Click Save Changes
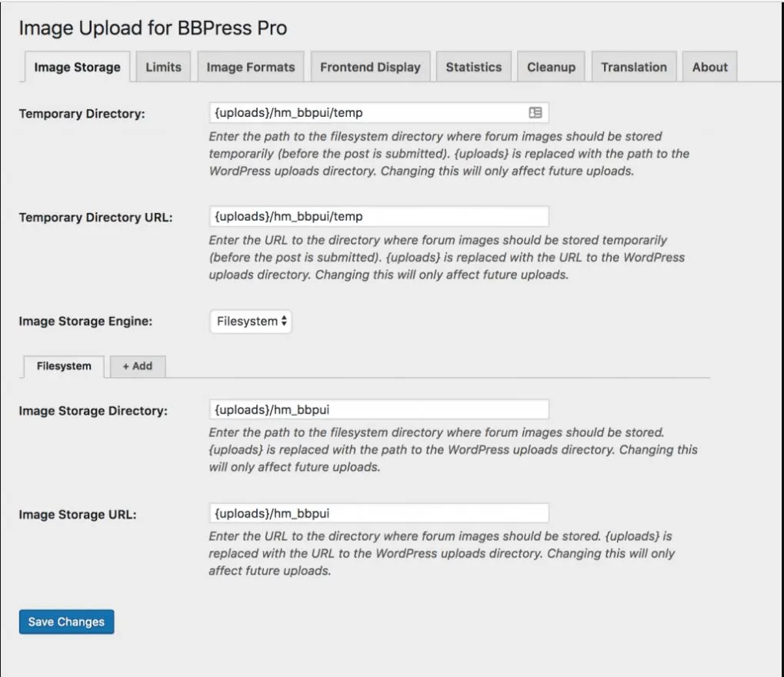The image size is (784, 677). [66, 622]
